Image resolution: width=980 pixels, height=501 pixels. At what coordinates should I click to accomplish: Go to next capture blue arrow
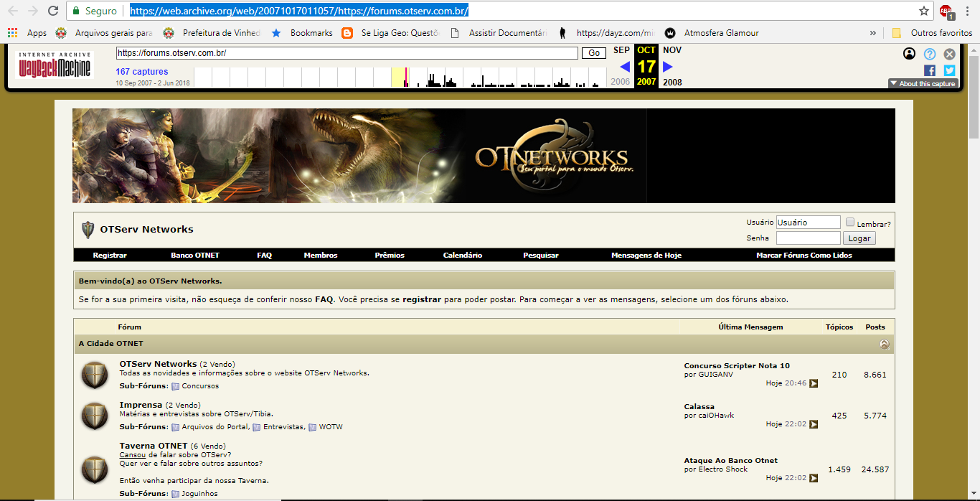(x=668, y=67)
